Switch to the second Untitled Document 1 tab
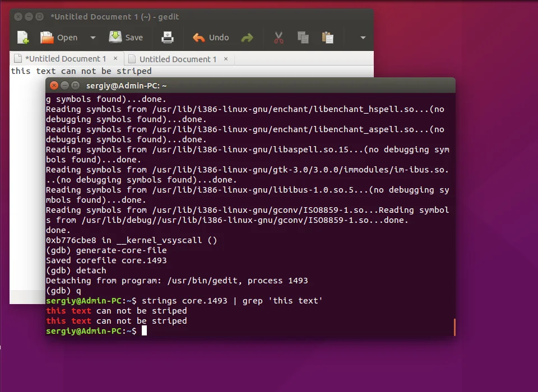The height and width of the screenshot is (392, 538). click(178, 59)
